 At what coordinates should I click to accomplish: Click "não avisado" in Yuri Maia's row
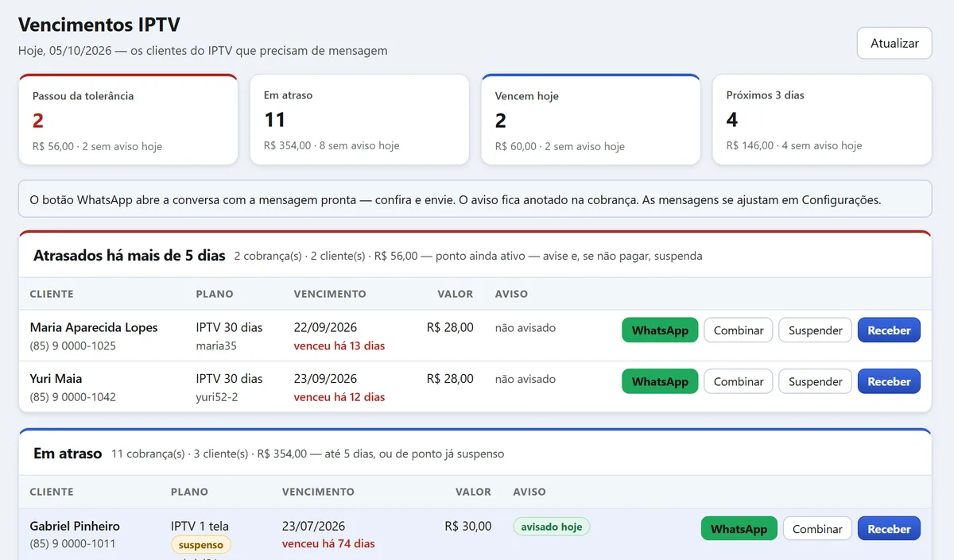click(x=525, y=379)
